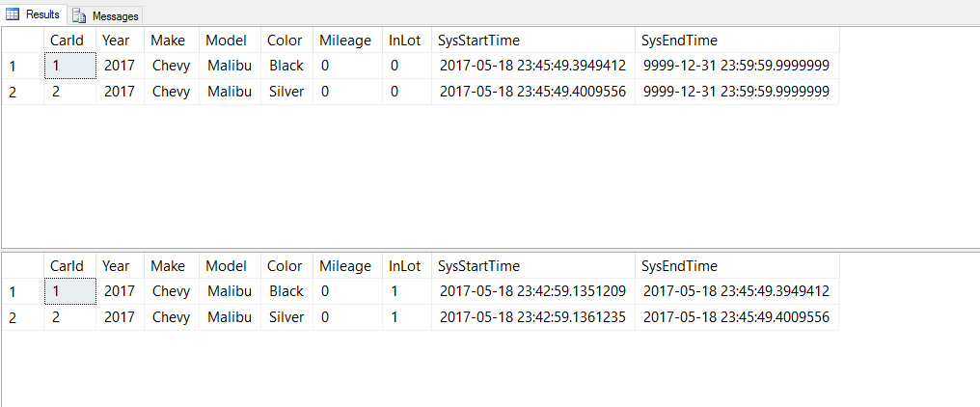Select the Results tab
Screen dimensions: 980x407
(x=42, y=14)
